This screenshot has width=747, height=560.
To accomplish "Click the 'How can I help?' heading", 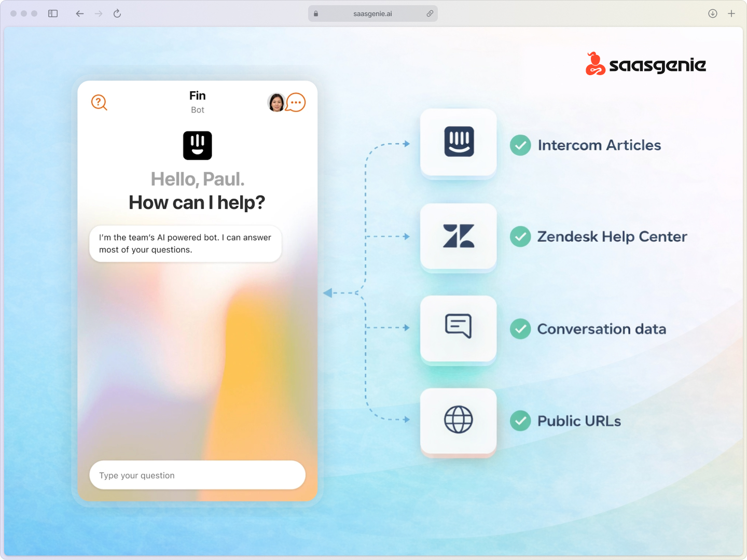I will [197, 202].
